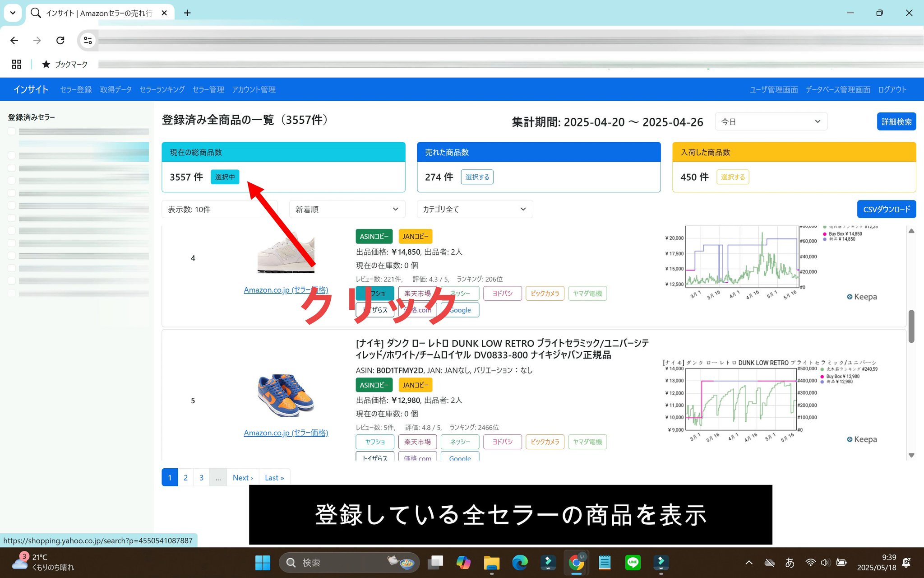Click the CSVダウンロード button

(x=886, y=209)
